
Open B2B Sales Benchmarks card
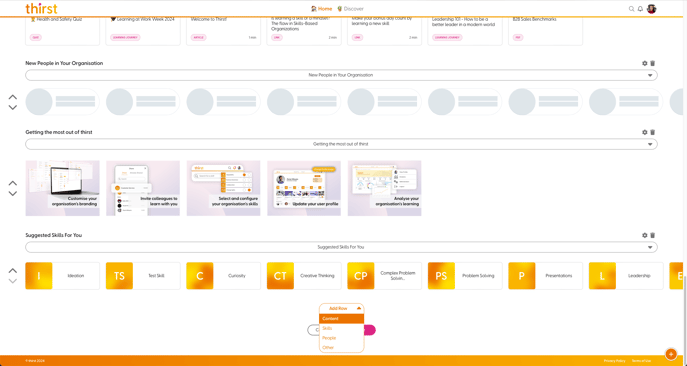(545, 31)
